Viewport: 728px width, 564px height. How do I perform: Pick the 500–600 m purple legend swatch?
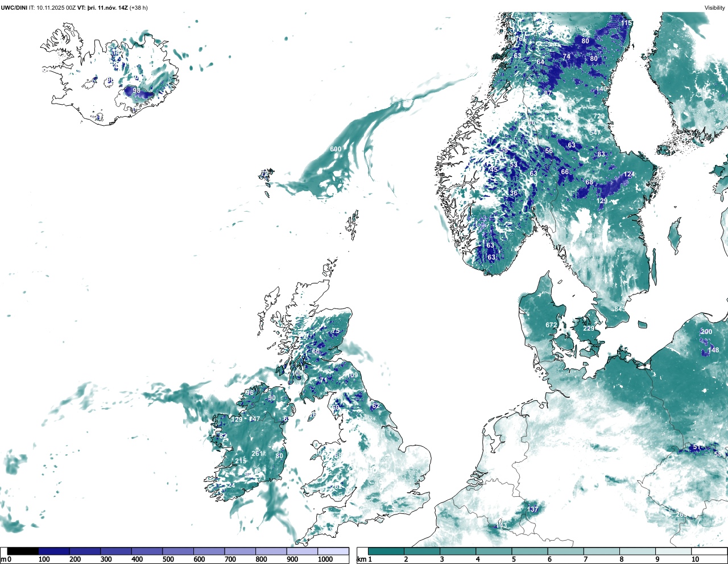pos(177,551)
